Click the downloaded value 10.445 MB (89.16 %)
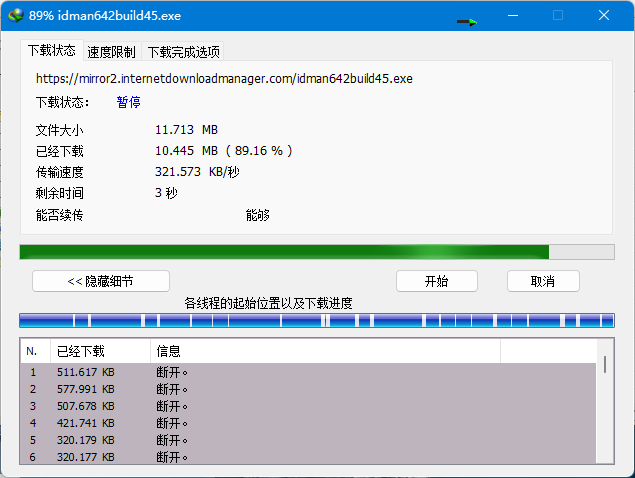This screenshot has height=478, width=635. [x=224, y=151]
